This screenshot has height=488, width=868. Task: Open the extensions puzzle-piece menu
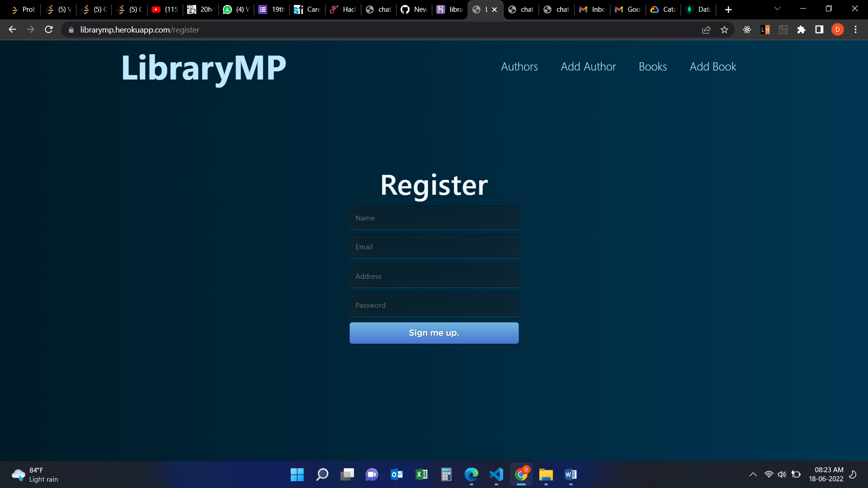coord(802,29)
